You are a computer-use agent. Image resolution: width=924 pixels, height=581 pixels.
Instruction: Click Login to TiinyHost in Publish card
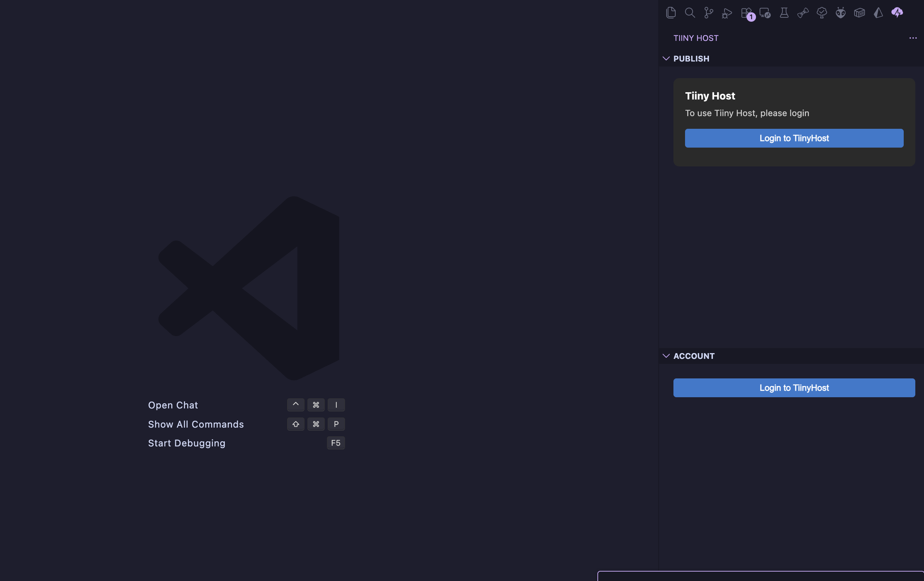coord(794,138)
